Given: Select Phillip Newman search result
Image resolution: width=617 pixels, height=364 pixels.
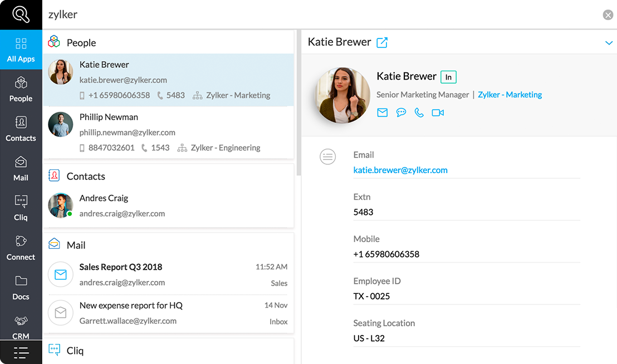Looking at the screenshot, I should click(168, 132).
